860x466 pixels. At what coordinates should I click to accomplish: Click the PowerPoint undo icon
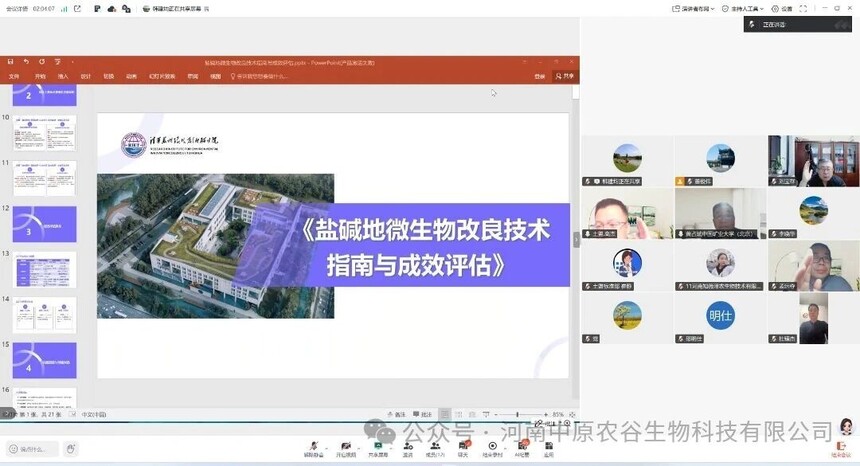click(x=26, y=62)
